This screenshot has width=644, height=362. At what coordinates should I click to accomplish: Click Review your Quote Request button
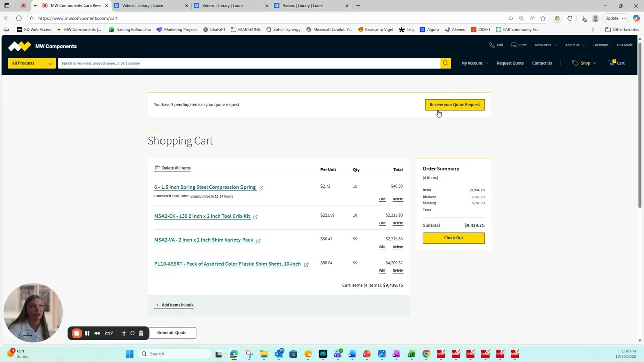pos(455,105)
